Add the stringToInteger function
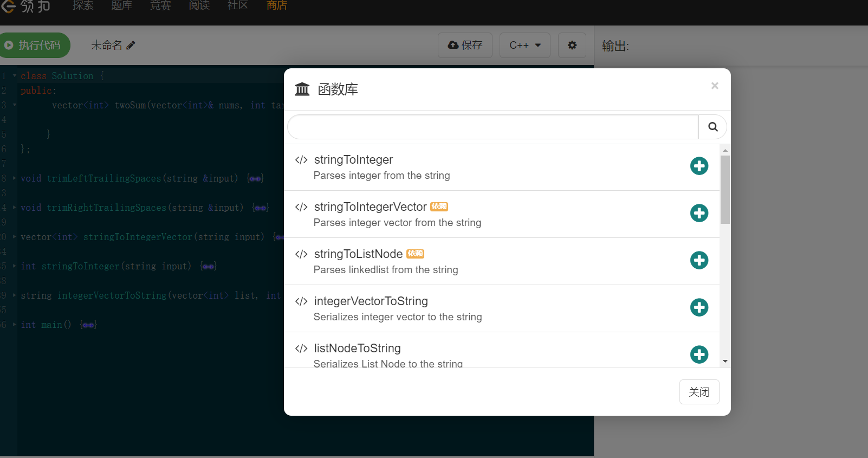This screenshot has width=868, height=458. tap(699, 166)
